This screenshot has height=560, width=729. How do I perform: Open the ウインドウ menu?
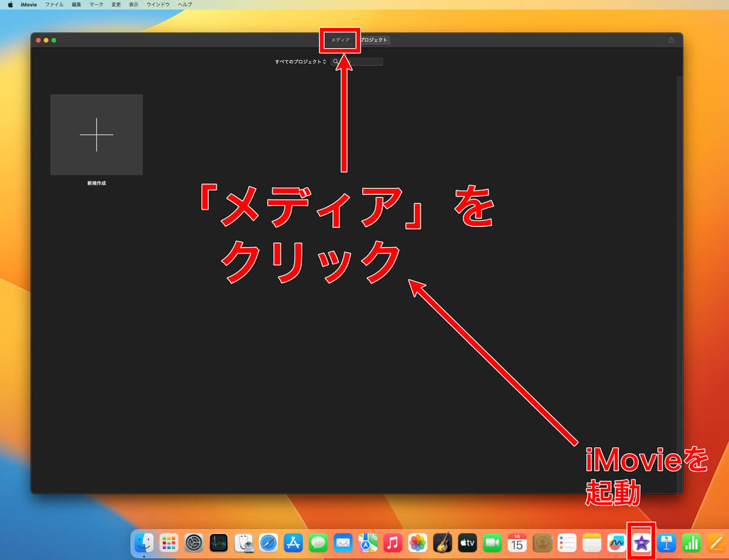159,4
